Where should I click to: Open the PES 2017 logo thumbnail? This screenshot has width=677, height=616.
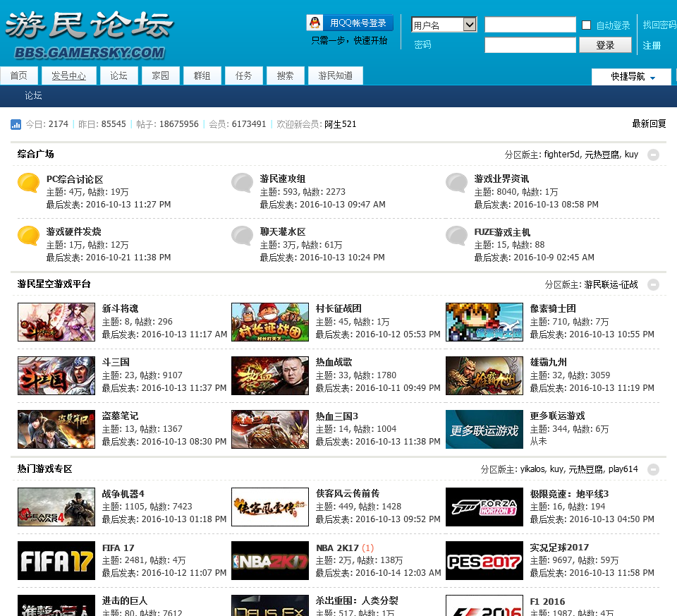coord(484,561)
